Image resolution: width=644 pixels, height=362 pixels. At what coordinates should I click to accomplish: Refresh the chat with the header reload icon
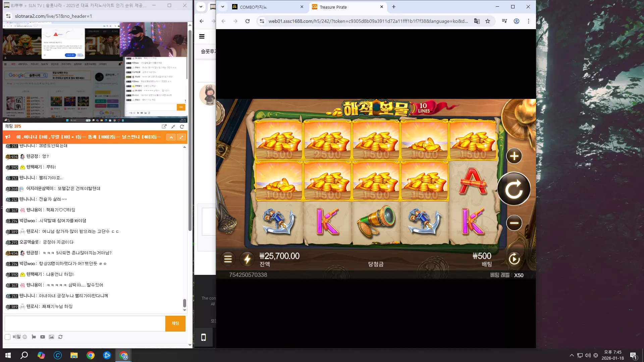click(182, 126)
